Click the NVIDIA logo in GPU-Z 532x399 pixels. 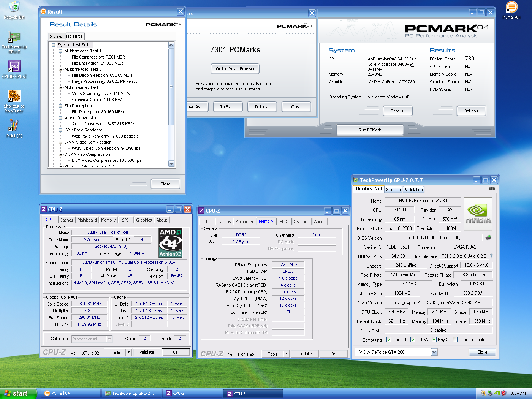click(x=478, y=214)
